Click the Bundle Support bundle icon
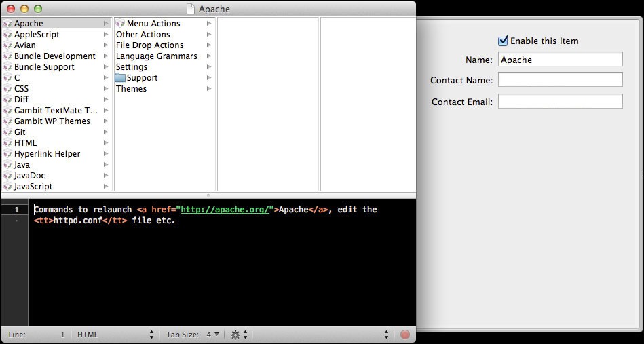The height and width of the screenshot is (344, 644). pyautogui.click(x=7, y=67)
